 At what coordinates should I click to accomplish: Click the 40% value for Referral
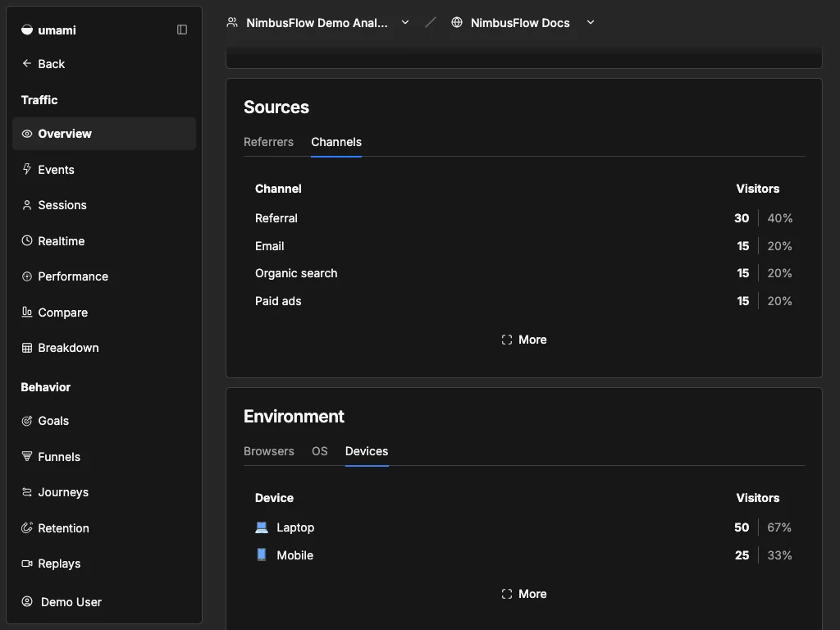[x=779, y=218]
